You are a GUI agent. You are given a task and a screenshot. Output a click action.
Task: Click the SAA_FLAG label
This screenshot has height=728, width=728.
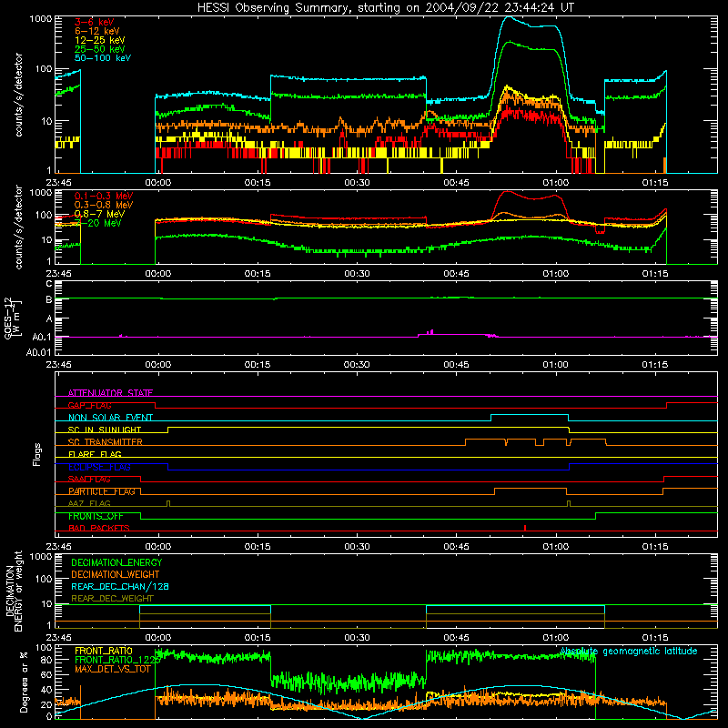click(89, 479)
